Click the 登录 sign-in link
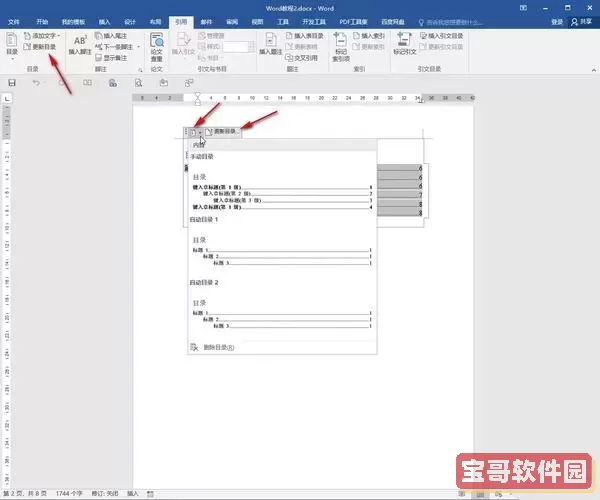 tap(557, 22)
